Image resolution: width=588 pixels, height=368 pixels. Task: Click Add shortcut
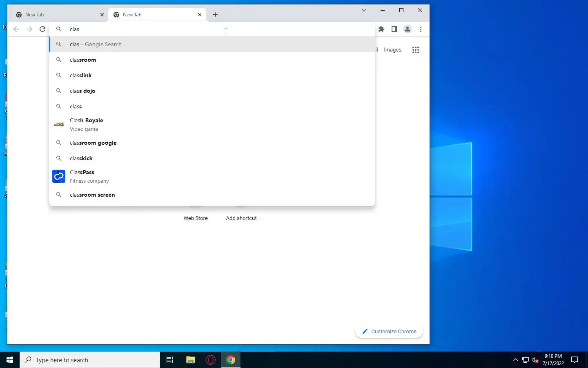tap(241, 218)
